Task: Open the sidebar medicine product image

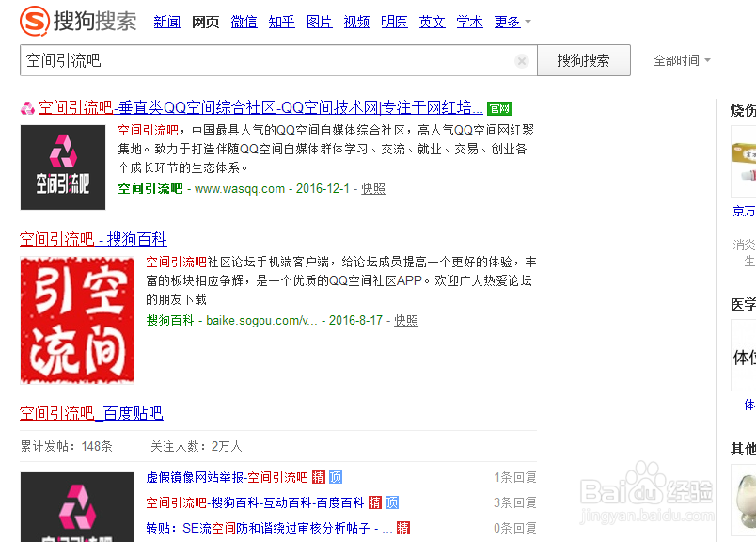Action: (x=744, y=162)
